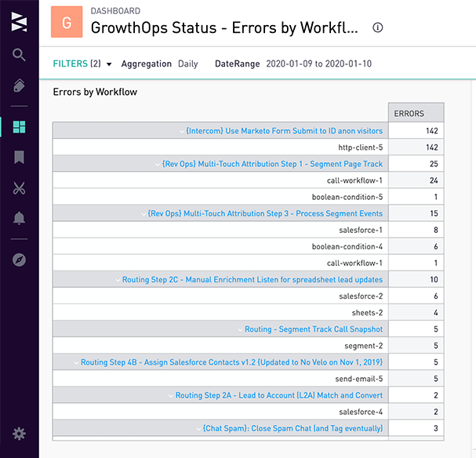This screenshot has width=476, height=458.
Task: Open the tags icon in the sidebar
Action: tap(19, 85)
